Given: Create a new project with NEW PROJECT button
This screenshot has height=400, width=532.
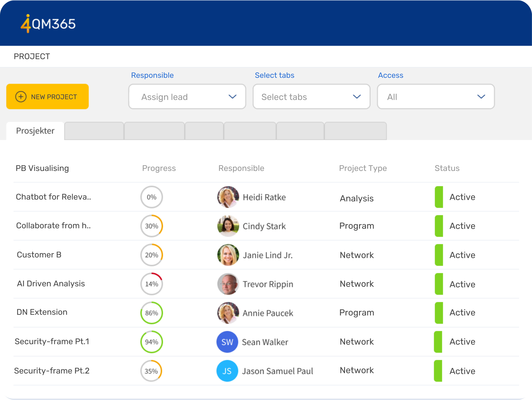Looking at the screenshot, I should (x=47, y=97).
